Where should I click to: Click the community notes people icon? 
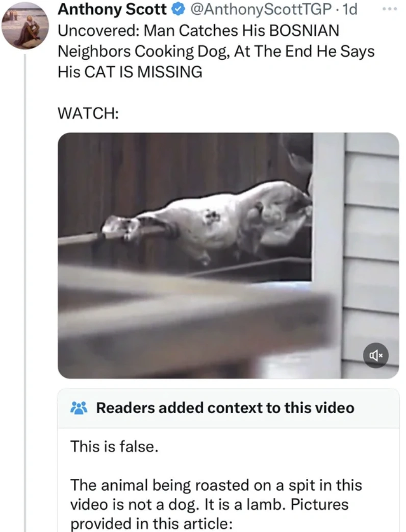coord(79,408)
